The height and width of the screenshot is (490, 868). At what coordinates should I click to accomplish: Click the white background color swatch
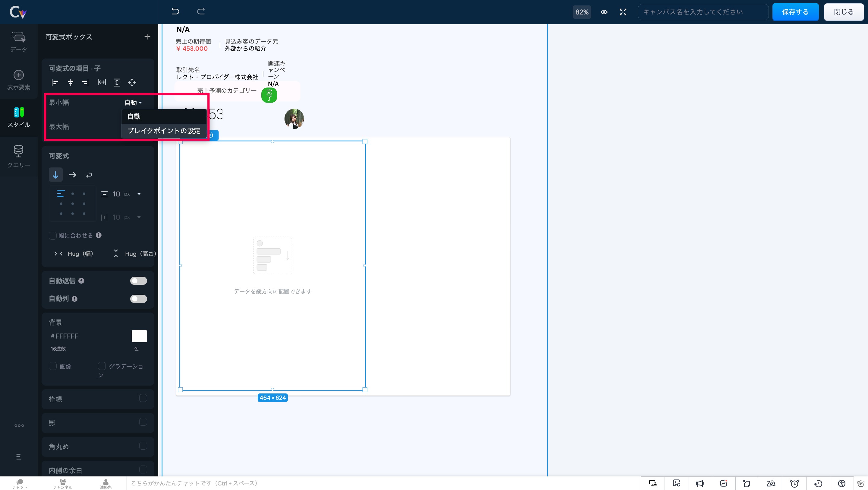click(139, 336)
